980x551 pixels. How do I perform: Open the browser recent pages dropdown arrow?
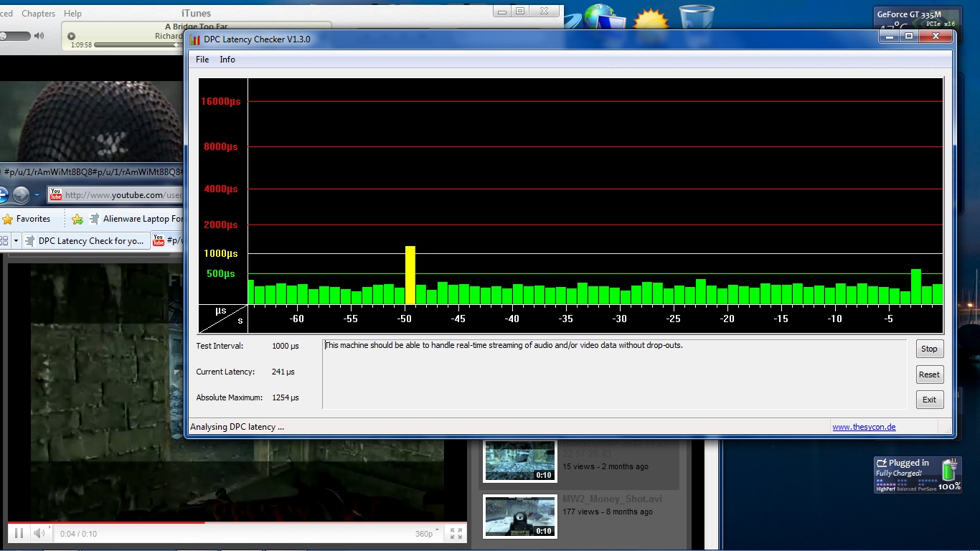coord(37,195)
